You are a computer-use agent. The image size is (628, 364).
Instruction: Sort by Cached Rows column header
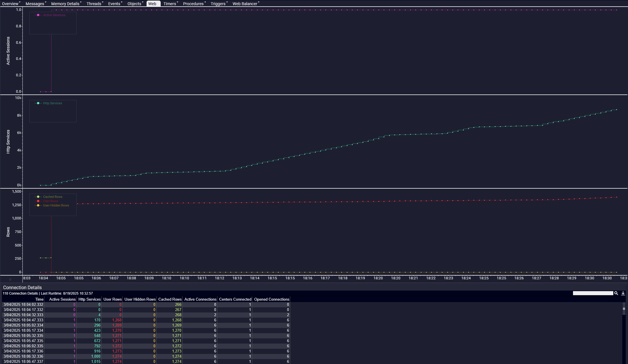pos(170,299)
